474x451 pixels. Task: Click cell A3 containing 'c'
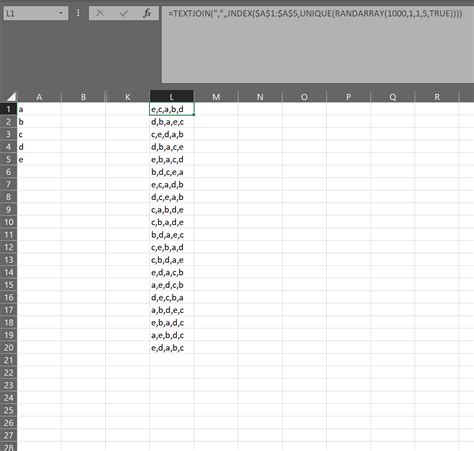pos(39,134)
